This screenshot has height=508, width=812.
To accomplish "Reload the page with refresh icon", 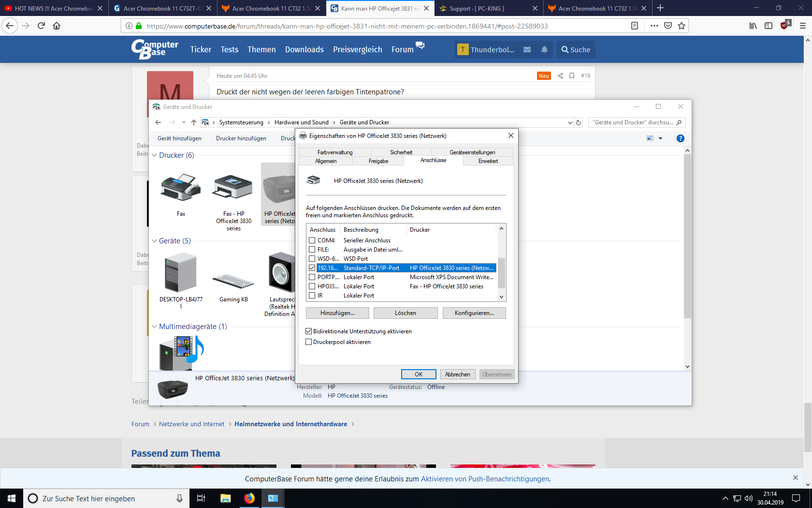I will [x=41, y=26].
